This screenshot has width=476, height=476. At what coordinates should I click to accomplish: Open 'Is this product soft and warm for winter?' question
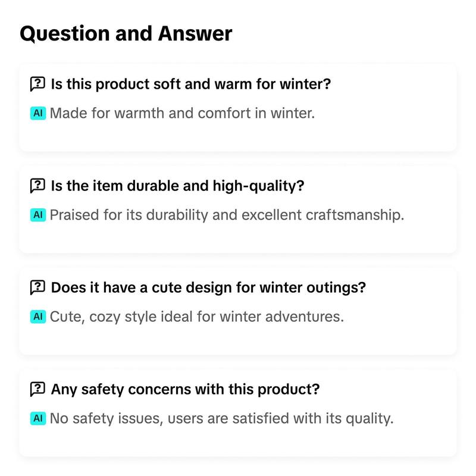[x=190, y=84]
